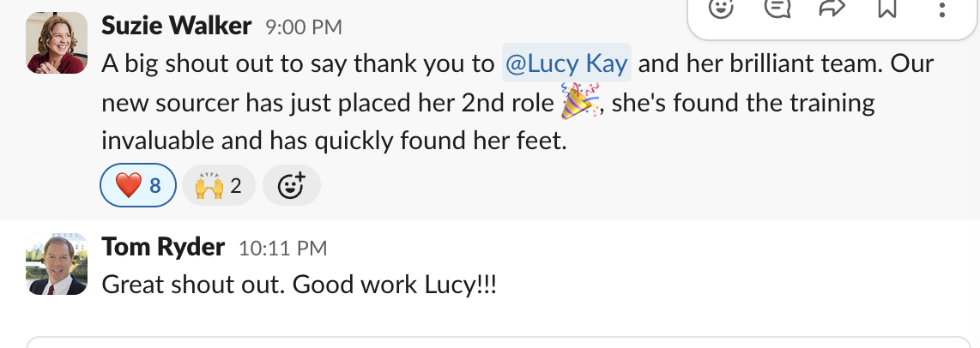Open Tom Ryder's profile picture

(x=57, y=264)
